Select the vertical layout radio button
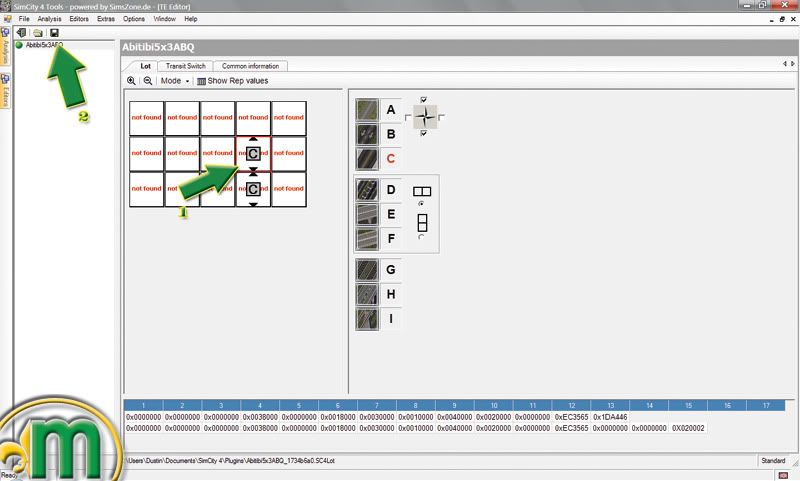 click(421, 236)
